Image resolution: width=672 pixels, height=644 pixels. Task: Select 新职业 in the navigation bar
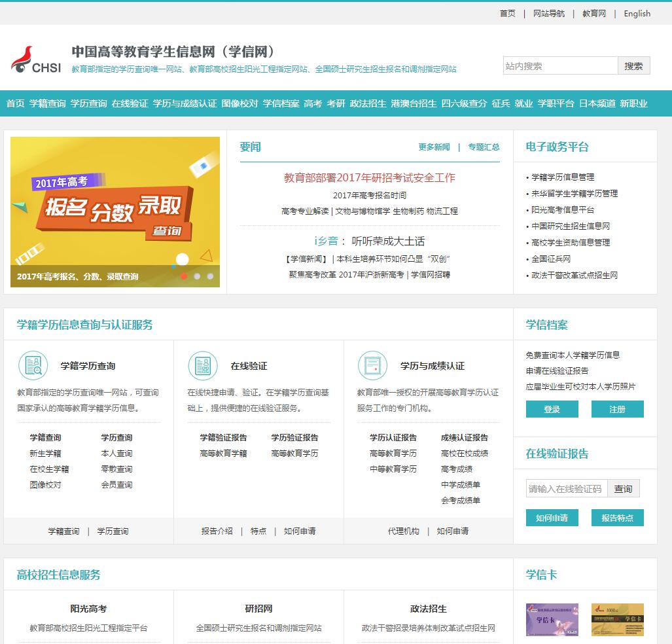pyautogui.click(x=633, y=103)
